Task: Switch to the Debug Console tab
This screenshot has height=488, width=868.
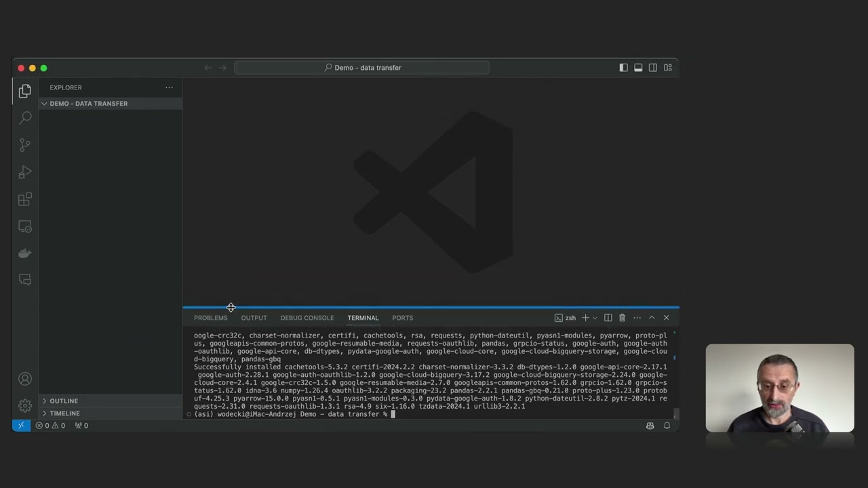Action: point(307,318)
